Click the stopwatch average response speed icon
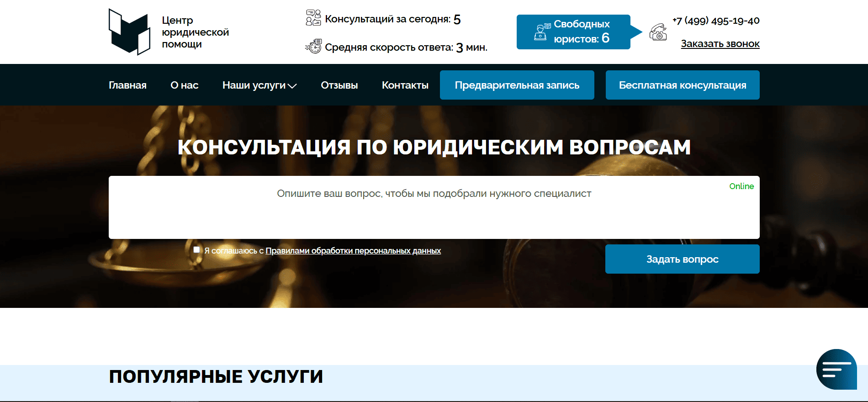The height and width of the screenshot is (402, 868). pos(314,47)
